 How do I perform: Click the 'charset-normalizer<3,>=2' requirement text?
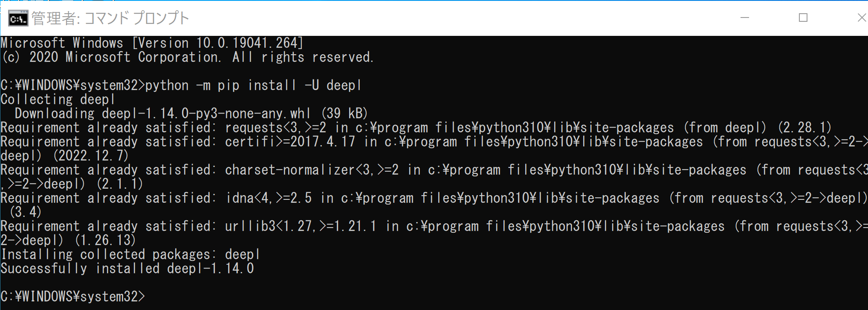(312, 170)
